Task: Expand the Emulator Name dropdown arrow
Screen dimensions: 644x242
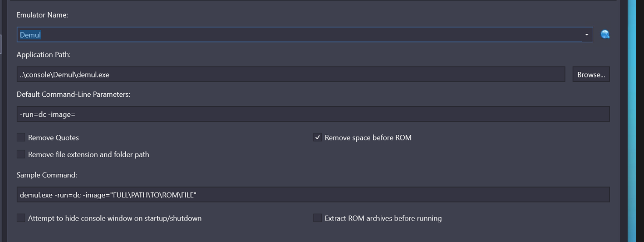Action: point(587,35)
